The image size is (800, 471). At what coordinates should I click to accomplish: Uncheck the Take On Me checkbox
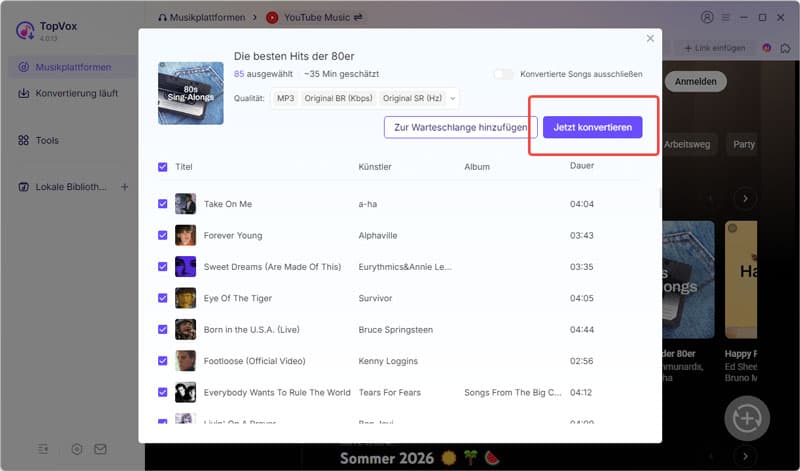(163, 204)
